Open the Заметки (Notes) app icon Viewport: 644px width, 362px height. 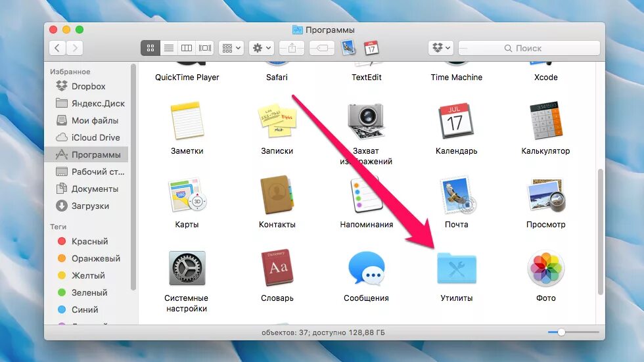click(x=187, y=121)
